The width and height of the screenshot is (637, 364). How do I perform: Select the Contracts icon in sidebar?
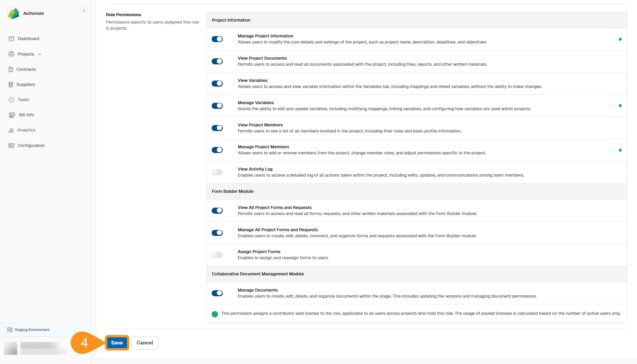[x=11, y=69]
